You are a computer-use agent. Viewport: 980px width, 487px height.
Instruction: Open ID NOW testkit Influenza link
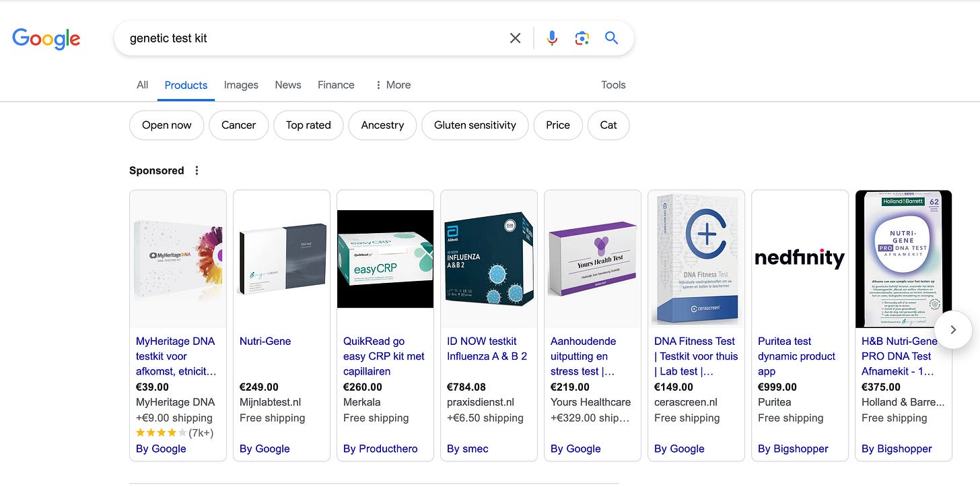(487, 349)
